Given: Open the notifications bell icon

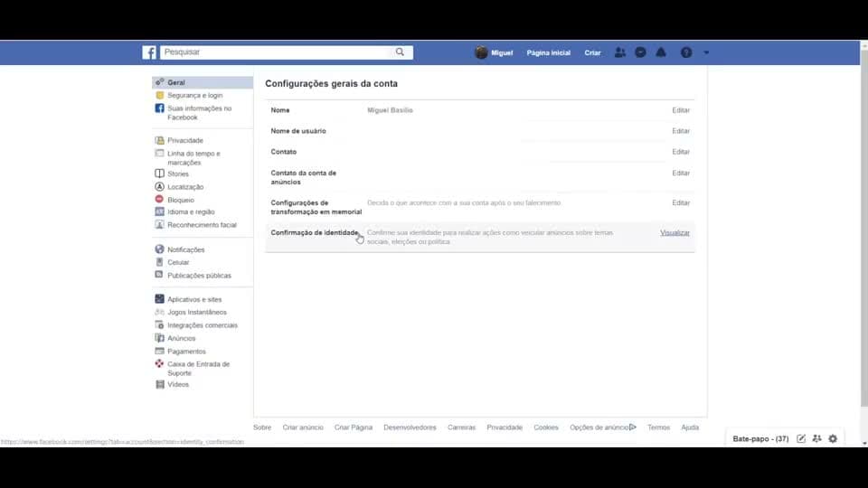Looking at the screenshot, I should pos(661,52).
